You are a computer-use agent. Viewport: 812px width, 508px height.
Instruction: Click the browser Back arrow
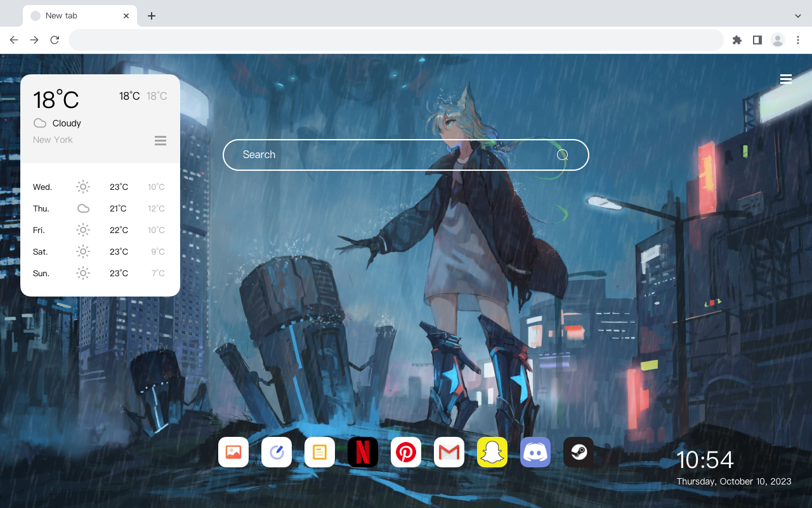[x=14, y=40]
